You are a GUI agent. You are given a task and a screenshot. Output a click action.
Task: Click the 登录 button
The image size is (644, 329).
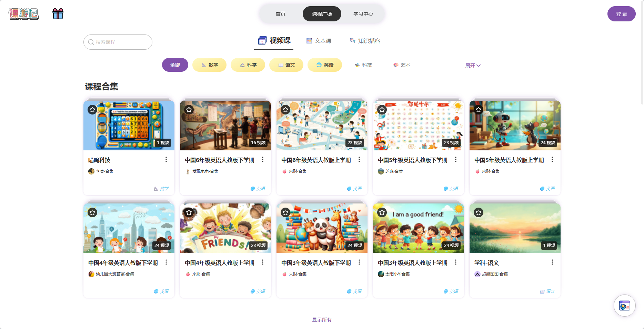tap(622, 14)
